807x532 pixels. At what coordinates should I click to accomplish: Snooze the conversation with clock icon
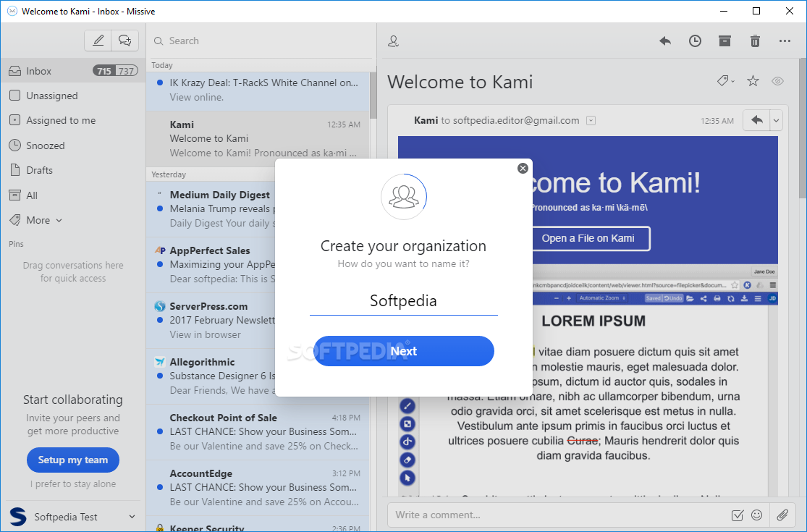(x=695, y=41)
